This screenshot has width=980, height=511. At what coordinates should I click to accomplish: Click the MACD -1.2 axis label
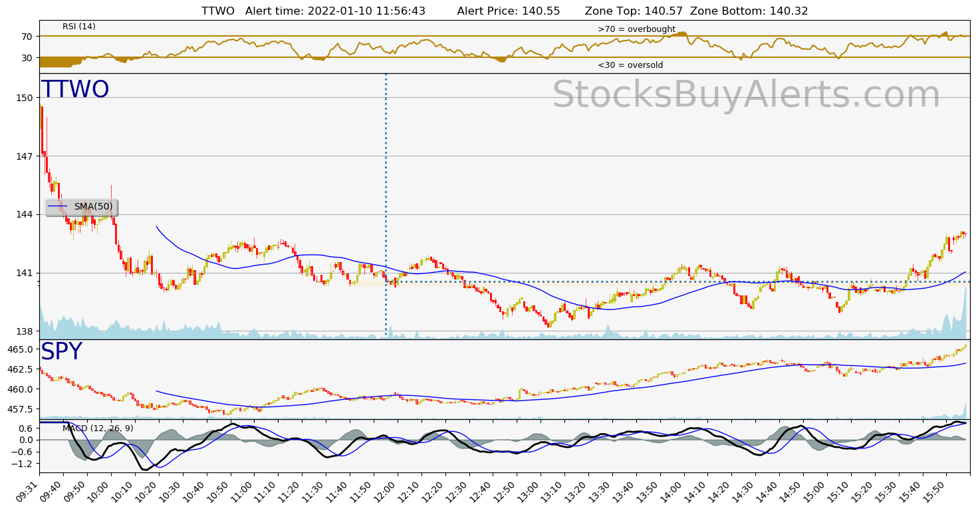click(x=23, y=464)
